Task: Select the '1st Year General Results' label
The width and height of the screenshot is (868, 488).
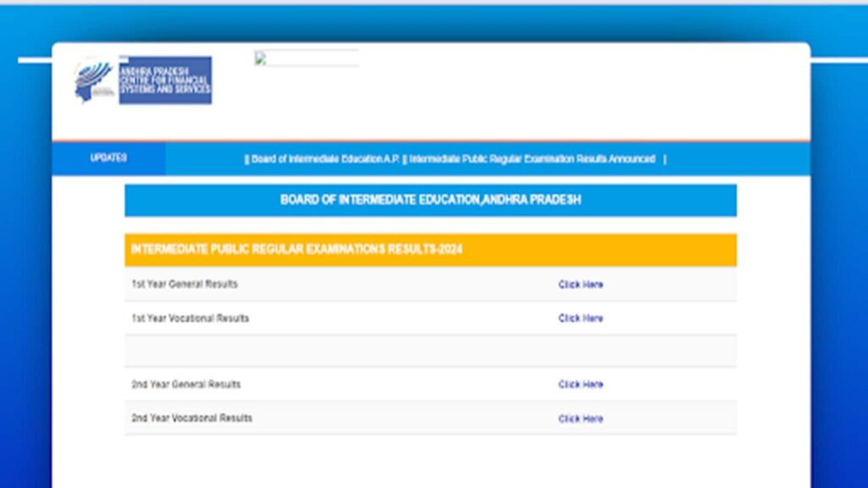Action: [x=185, y=285]
